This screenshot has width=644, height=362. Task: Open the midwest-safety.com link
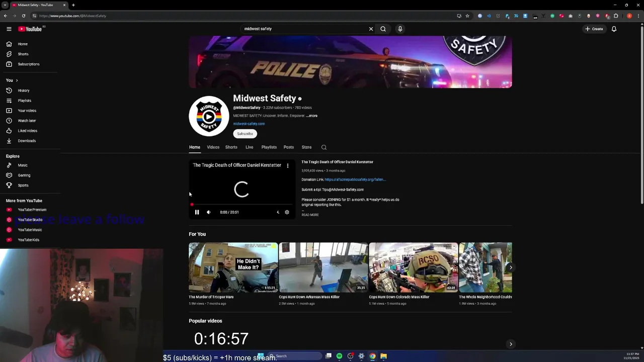click(249, 124)
